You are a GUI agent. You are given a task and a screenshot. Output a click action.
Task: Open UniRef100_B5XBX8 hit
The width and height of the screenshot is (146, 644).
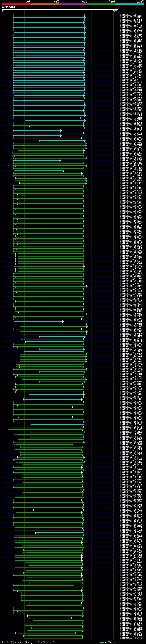[x=131, y=618]
